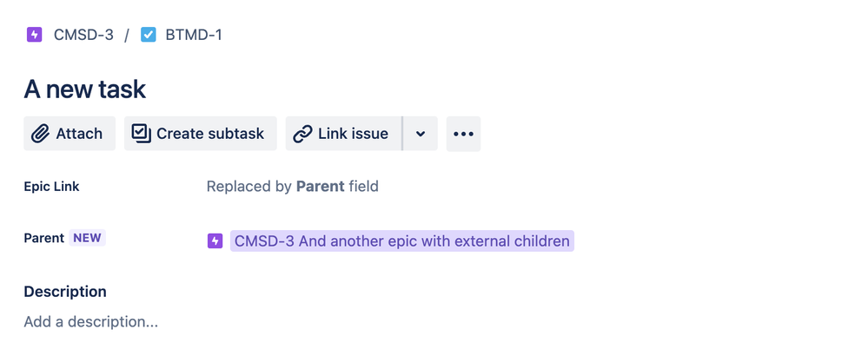Click the Description heading
868x356 pixels.
(65, 292)
